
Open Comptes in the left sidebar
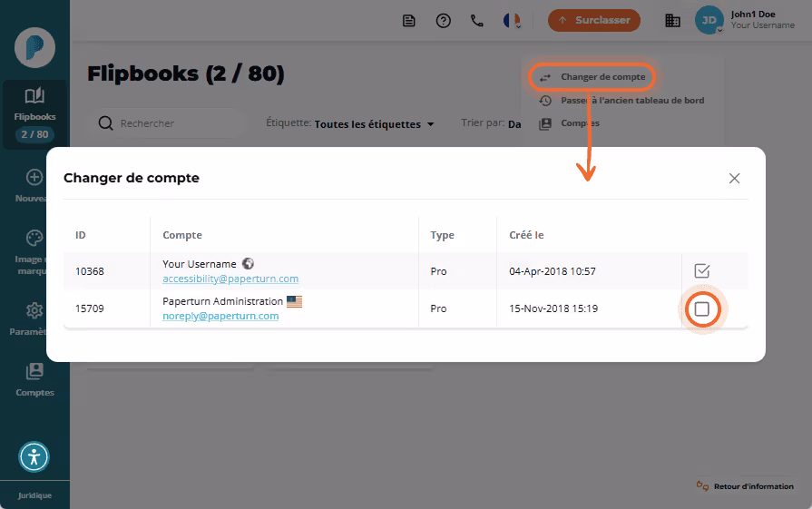pyautogui.click(x=34, y=379)
